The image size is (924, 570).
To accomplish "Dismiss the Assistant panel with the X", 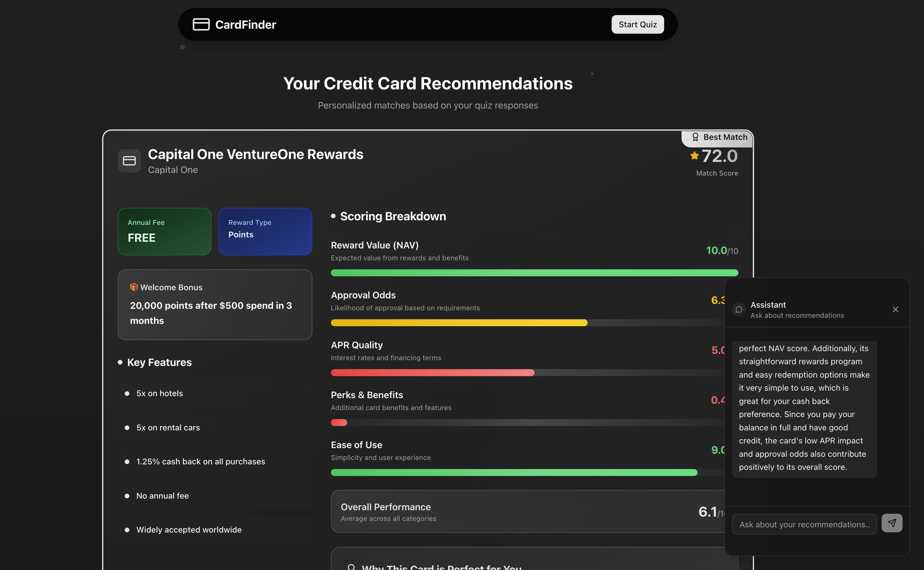I will (x=895, y=309).
